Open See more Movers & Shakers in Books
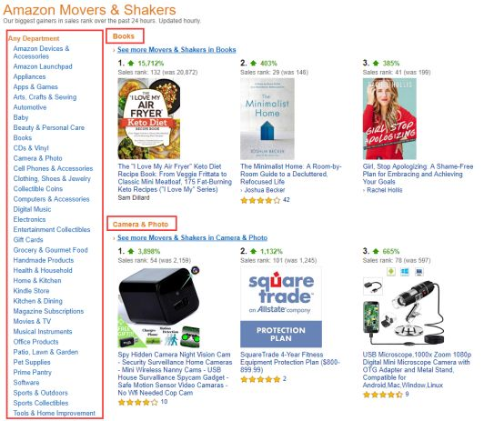The image size is (504, 421). pyautogui.click(x=176, y=50)
